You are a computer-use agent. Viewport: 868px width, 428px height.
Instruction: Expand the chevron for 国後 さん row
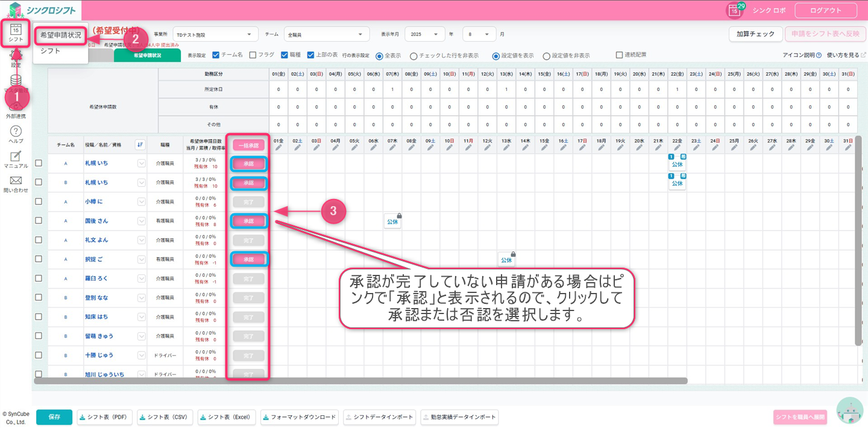(x=142, y=221)
